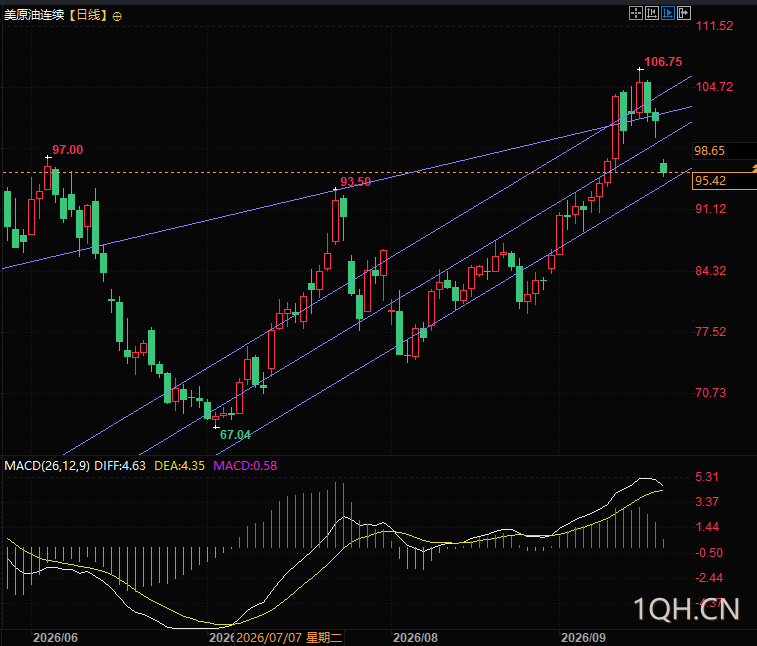Viewport: 757px width, 646px height.
Task: Click the chart axis icon with left-pointing arrow
Action: (x=652, y=14)
